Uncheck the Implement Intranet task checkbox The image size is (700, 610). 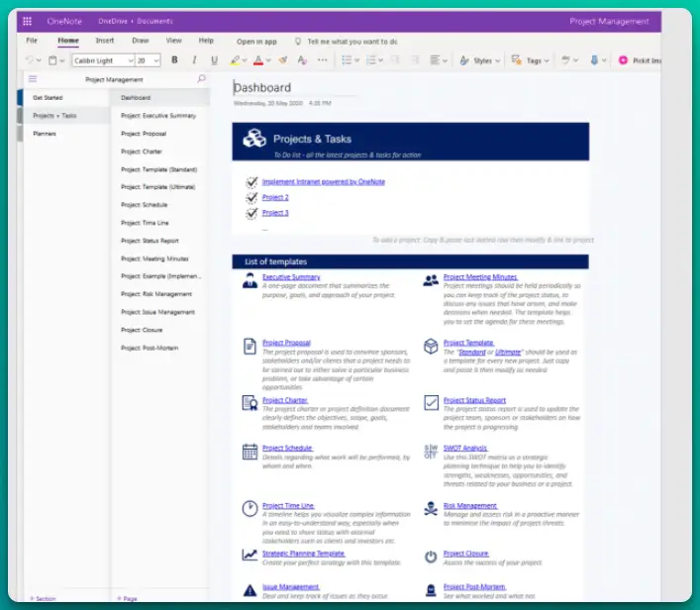251,182
